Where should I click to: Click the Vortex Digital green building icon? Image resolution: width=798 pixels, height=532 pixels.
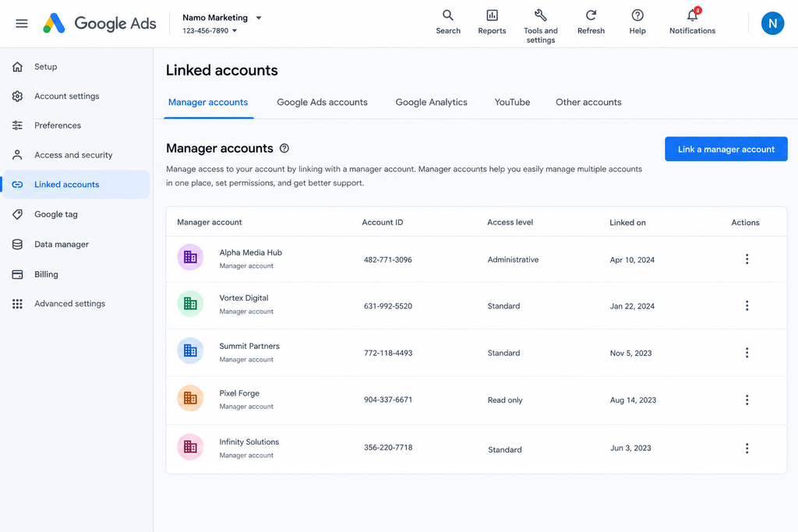[190, 304]
